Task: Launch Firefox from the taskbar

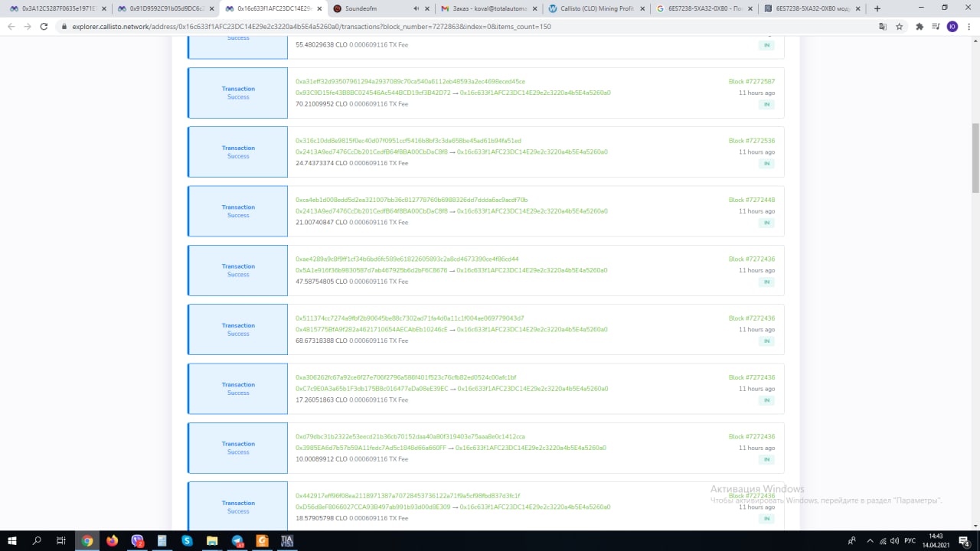Action: coord(113,540)
